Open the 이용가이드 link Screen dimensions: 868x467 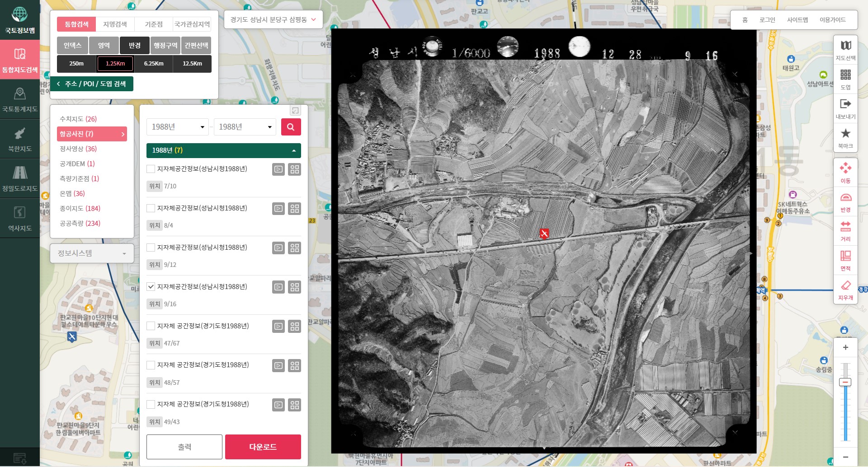tap(833, 20)
